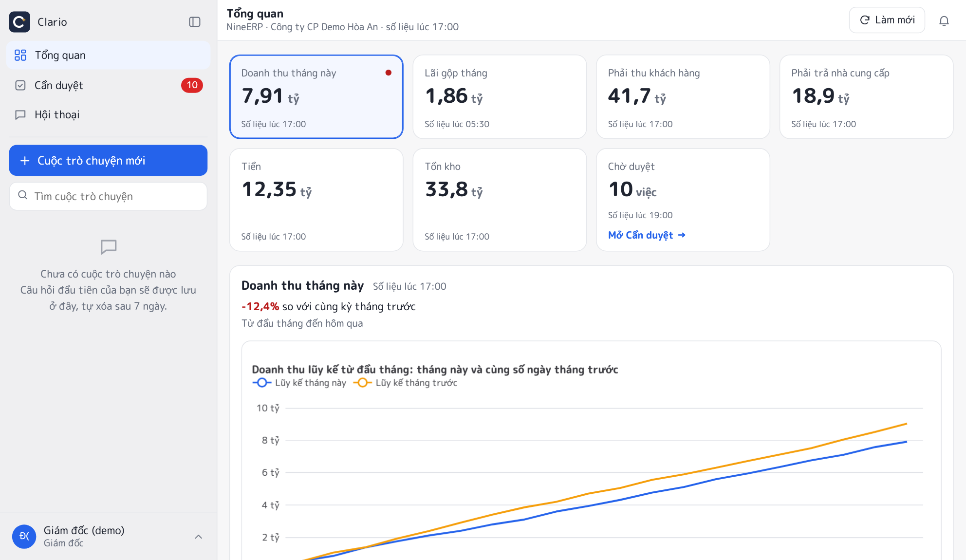Click the Cần duyệt checkbox icon
The width and height of the screenshot is (966, 560).
click(x=20, y=85)
